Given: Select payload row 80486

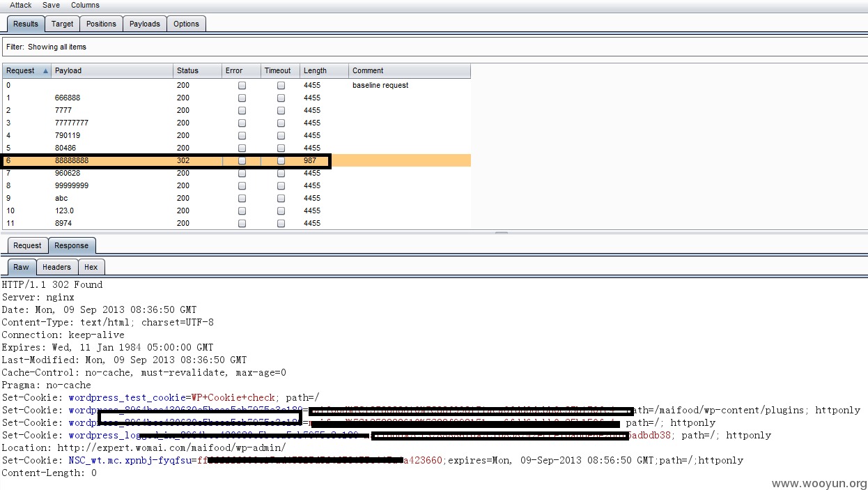Looking at the screenshot, I should coord(237,148).
